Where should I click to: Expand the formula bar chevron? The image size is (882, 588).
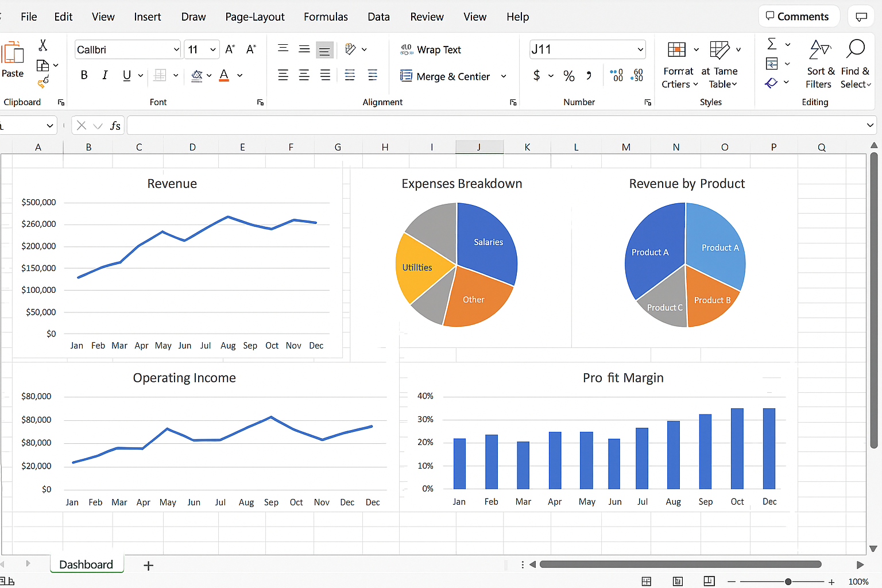coord(871,125)
